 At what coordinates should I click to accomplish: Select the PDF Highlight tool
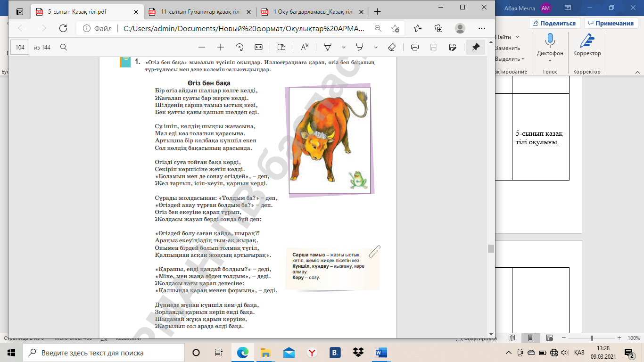[360, 47]
